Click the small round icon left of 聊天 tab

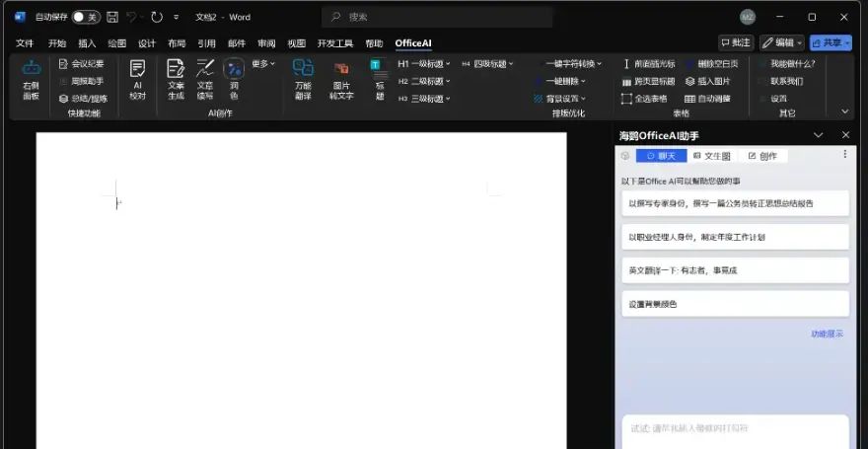[625, 156]
